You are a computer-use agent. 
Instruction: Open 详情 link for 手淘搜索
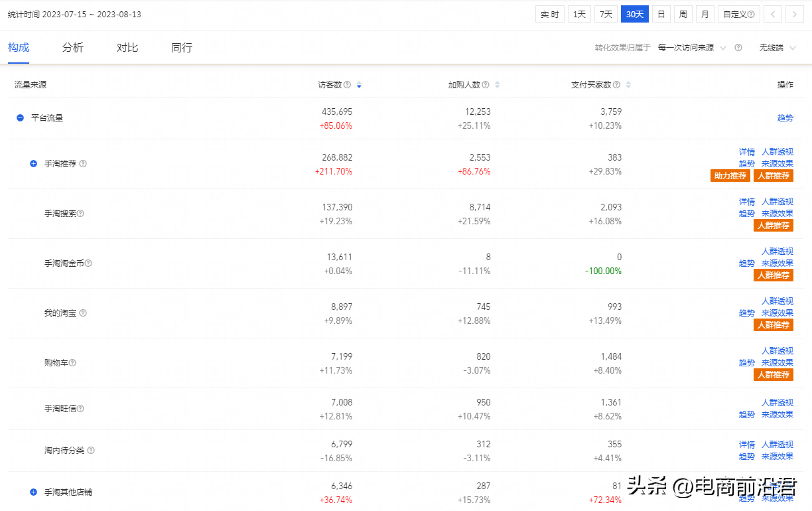(746, 202)
